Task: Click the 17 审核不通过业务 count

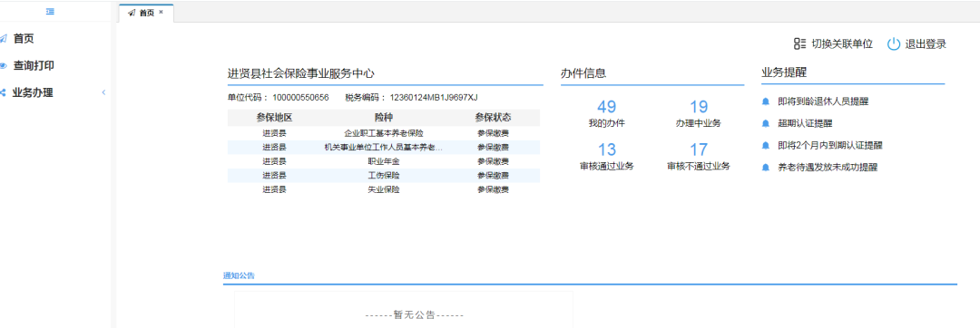Action: click(698, 150)
